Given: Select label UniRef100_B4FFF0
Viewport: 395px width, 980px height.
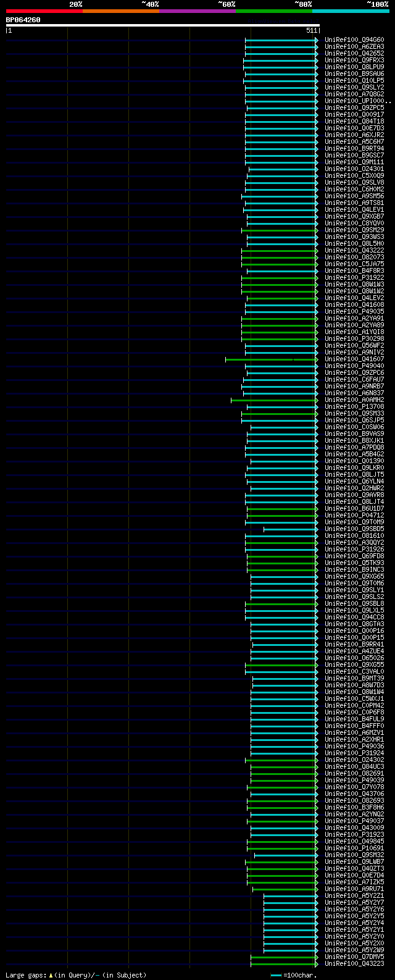Looking at the screenshot, I should (x=354, y=726).
